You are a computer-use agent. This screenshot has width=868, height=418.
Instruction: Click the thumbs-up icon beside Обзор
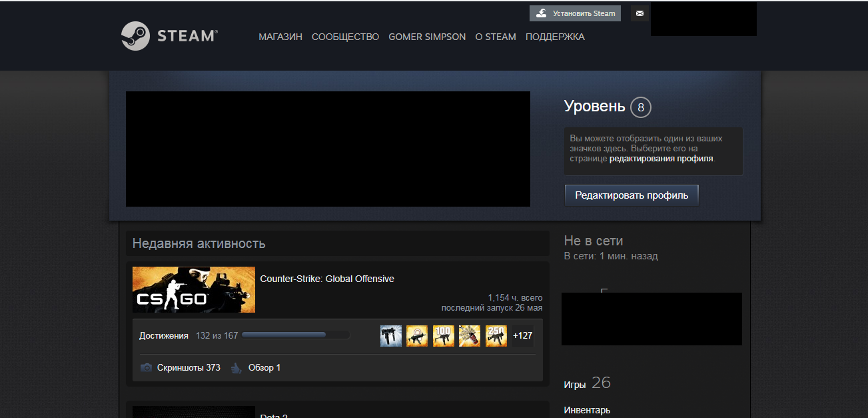click(x=236, y=367)
